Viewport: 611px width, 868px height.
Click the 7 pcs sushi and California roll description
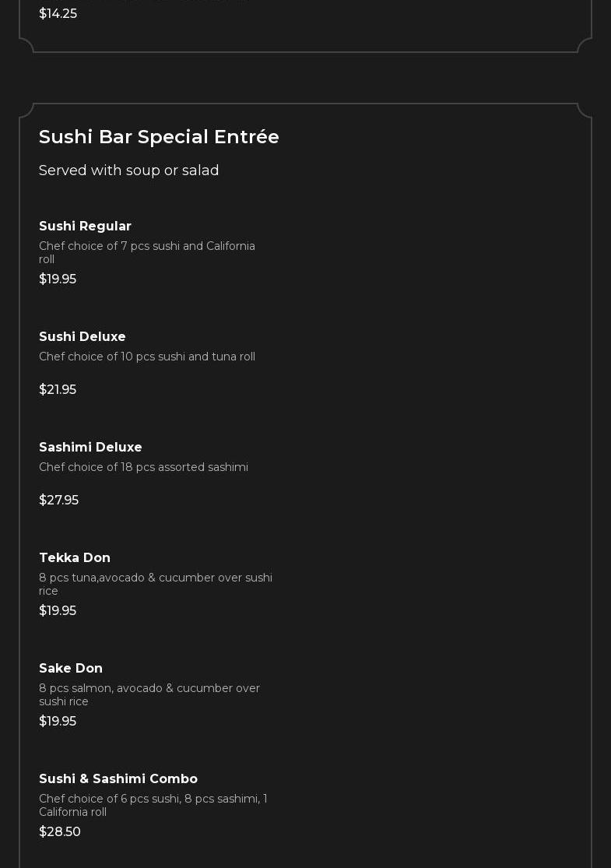click(x=147, y=252)
